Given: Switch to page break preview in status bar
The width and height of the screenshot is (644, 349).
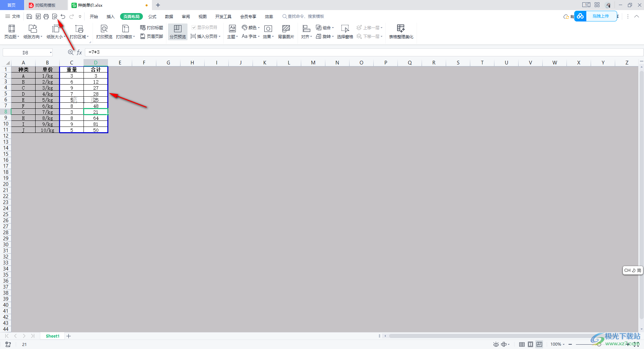Looking at the screenshot, I should 539,344.
